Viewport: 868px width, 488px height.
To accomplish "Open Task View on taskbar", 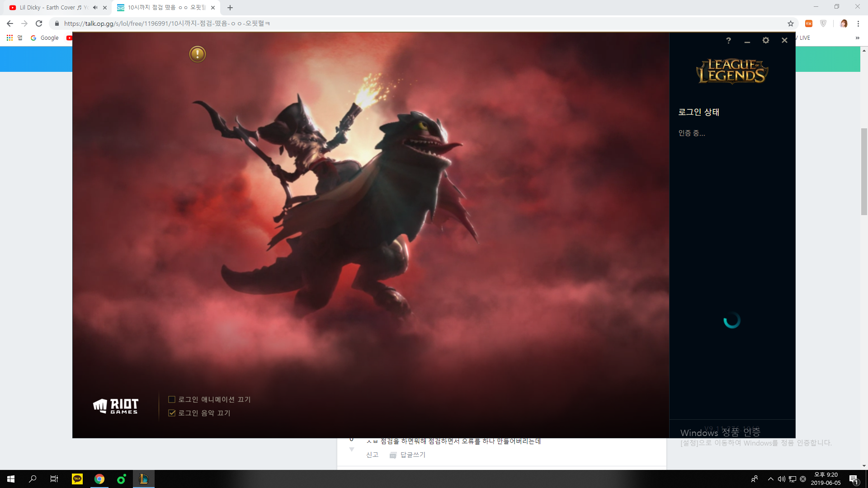I will click(x=54, y=479).
